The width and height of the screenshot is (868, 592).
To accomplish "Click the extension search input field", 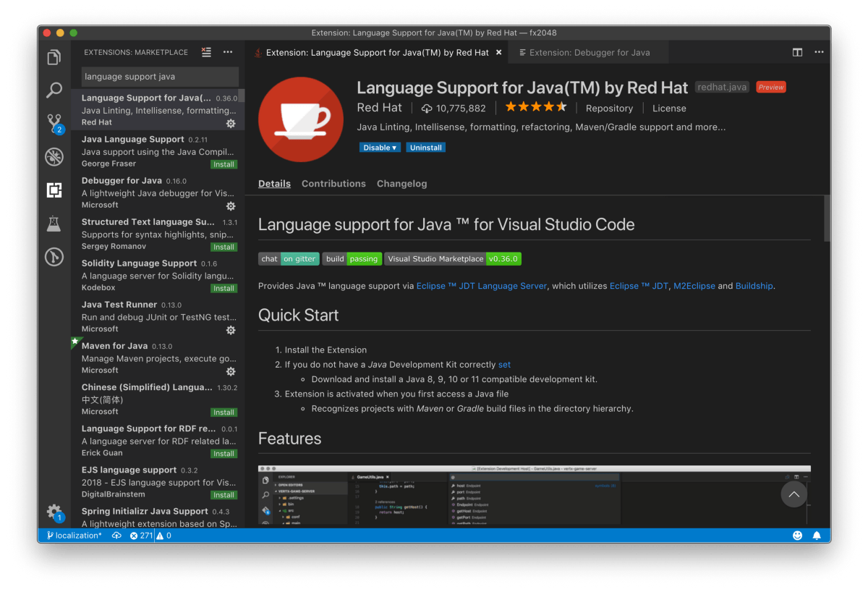I will tap(159, 76).
